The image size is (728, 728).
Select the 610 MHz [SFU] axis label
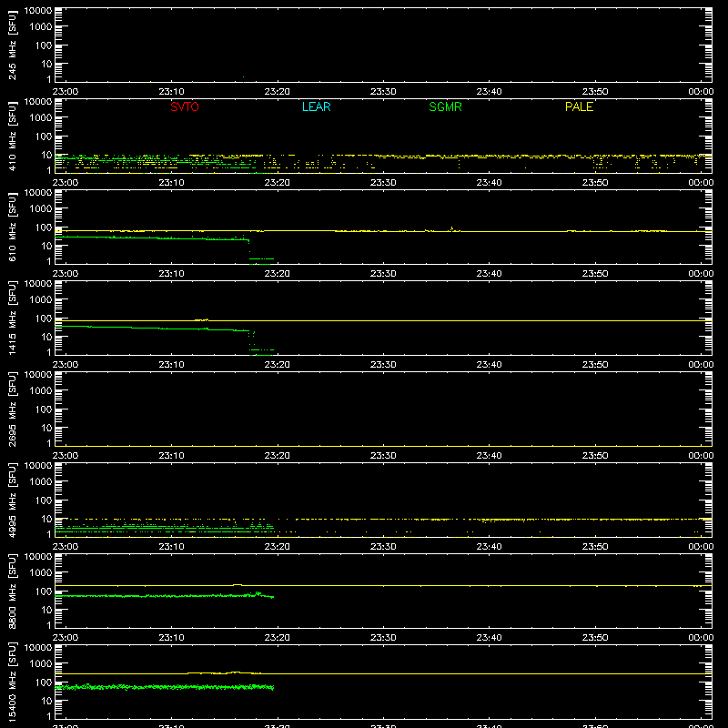tap(12, 227)
